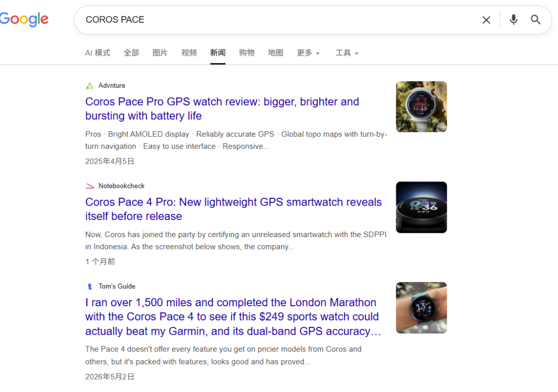
Task: Expand the 工具 dropdown
Action: pos(347,53)
